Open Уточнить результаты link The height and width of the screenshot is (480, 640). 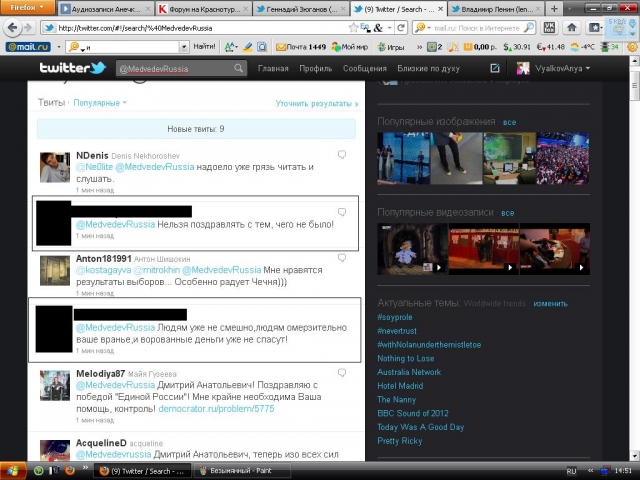(x=317, y=103)
